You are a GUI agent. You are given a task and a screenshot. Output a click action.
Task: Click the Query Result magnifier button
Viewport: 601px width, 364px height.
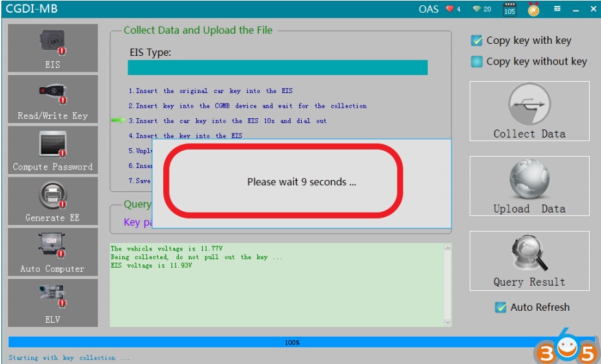click(x=529, y=261)
